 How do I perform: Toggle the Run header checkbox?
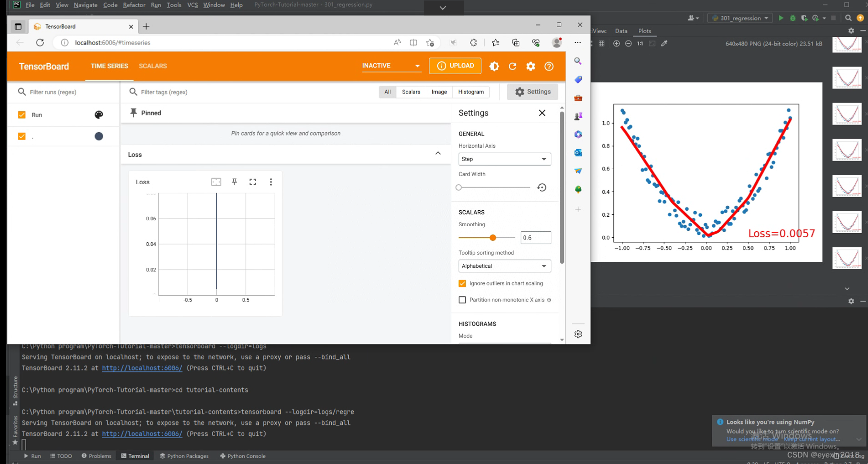point(22,115)
